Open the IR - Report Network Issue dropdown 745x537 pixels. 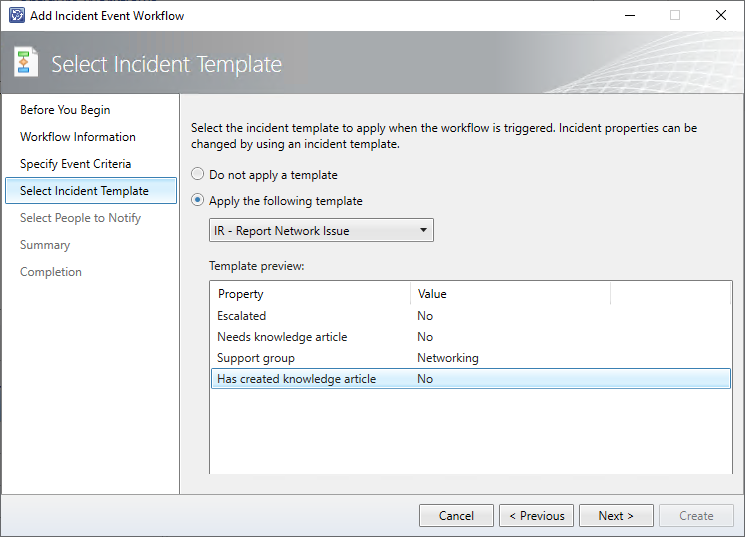click(x=321, y=231)
